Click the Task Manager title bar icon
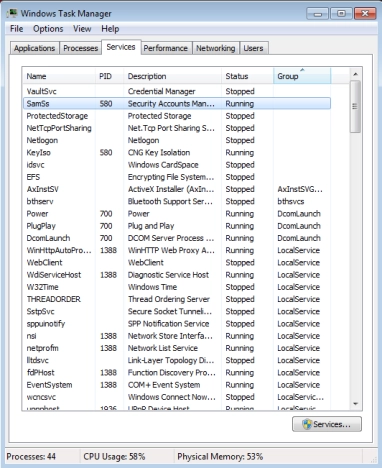The image size is (382, 468). tap(13, 14)
